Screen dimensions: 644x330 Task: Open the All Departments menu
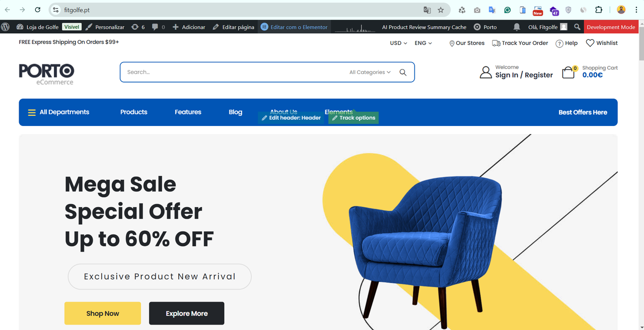tap(58, 112)
